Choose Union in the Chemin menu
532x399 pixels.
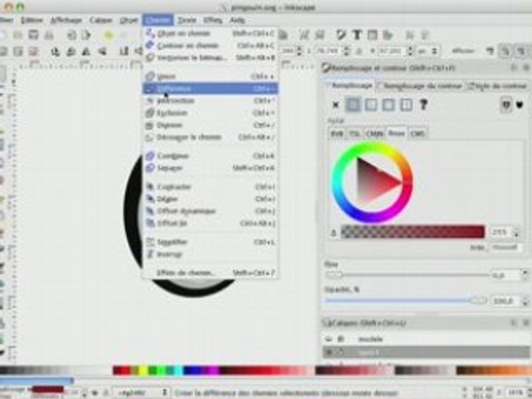click(x=211, y=76)
